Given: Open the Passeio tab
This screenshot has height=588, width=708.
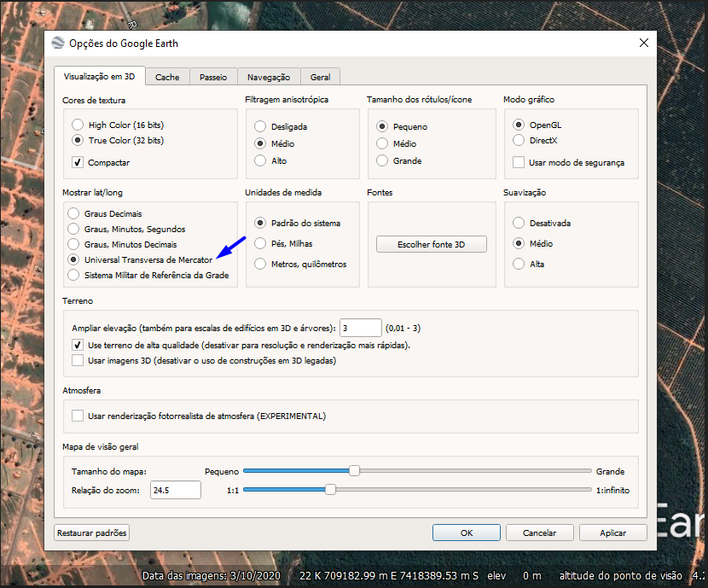Looking at the screenshot, I should [x=213, y=77].
